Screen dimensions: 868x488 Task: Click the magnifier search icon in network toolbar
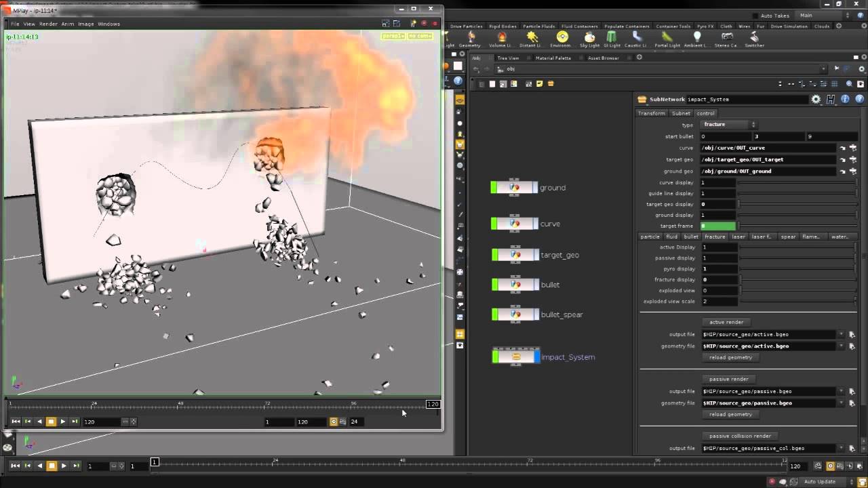click(849, 84)
